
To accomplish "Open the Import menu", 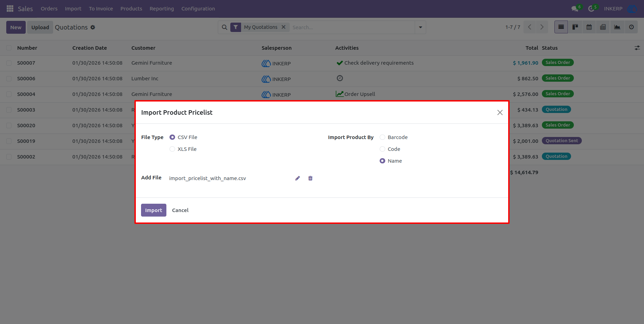I will (73, 9).
